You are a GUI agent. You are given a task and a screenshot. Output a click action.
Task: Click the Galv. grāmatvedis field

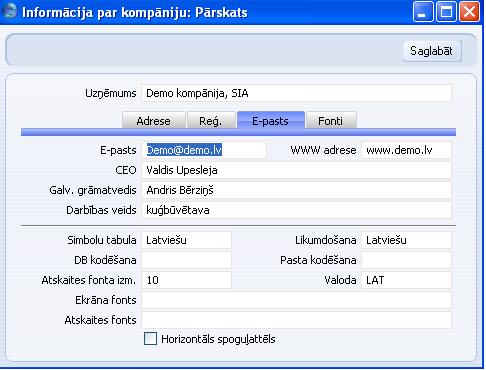click(296, 190)
